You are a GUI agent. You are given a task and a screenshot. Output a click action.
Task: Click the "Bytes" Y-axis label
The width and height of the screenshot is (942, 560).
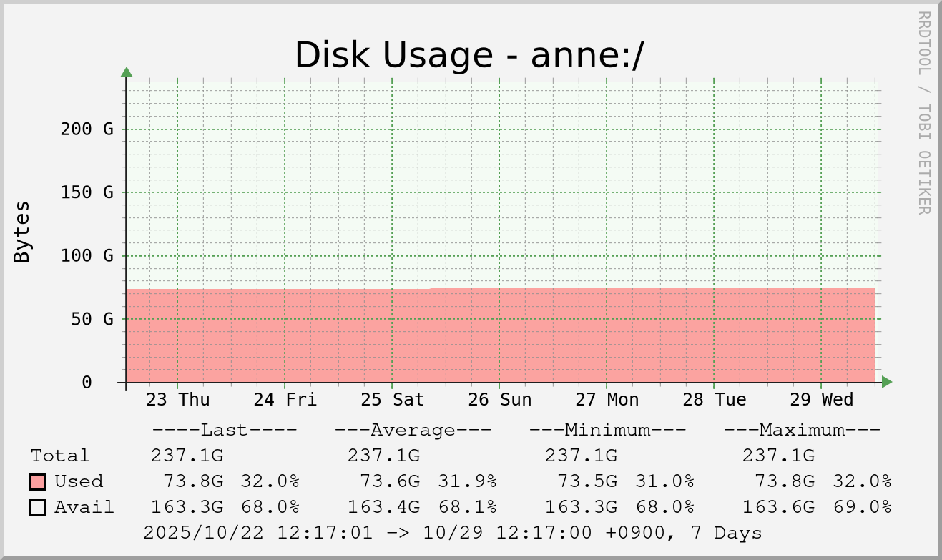(22, 232)
